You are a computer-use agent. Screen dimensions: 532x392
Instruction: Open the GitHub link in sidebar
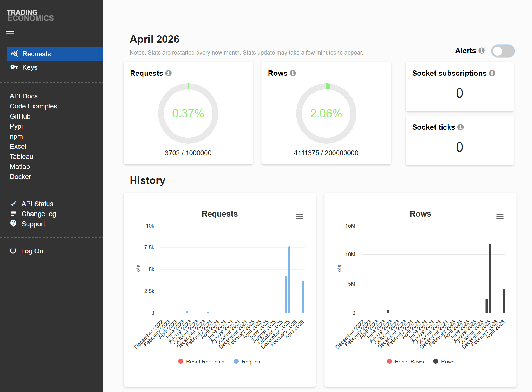pyautogui.click(x=20, y=116)
